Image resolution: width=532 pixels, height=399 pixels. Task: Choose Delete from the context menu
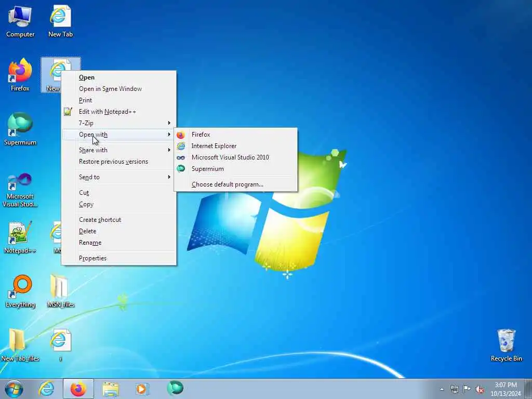point(119,231)
